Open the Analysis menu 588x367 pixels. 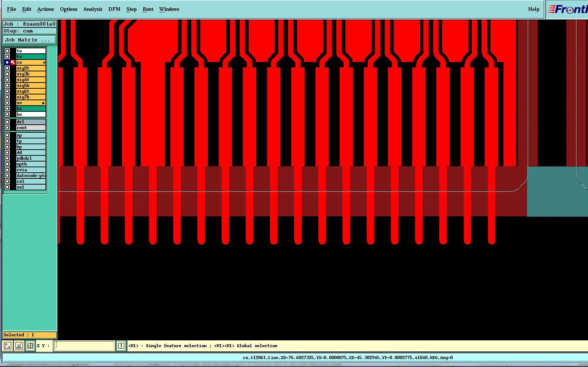(93, 9)
